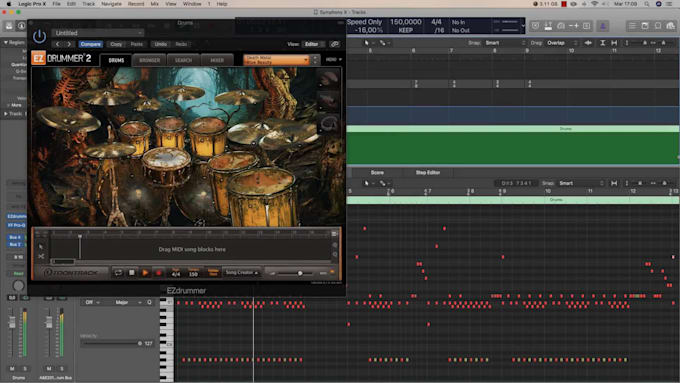The height and width of the screenshot is (383, 680).
Task: Open the Inspector button in control bar
Action: 21,26
